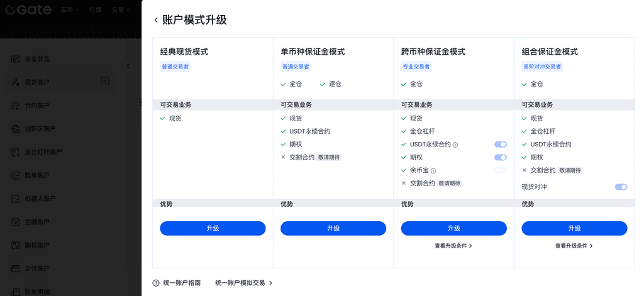Expand 查看升级条件 under 跨币种保证金模式
Screen dimensions: 644x296
point(453,246)
